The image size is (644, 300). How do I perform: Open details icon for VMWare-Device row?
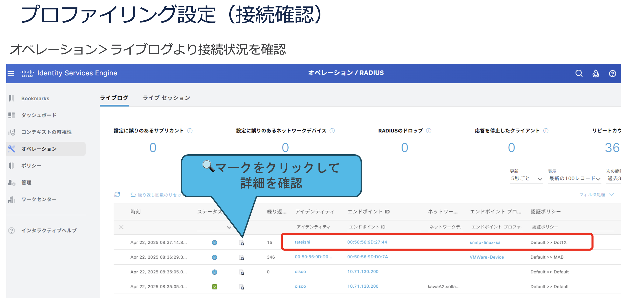(x=241, y=257)
